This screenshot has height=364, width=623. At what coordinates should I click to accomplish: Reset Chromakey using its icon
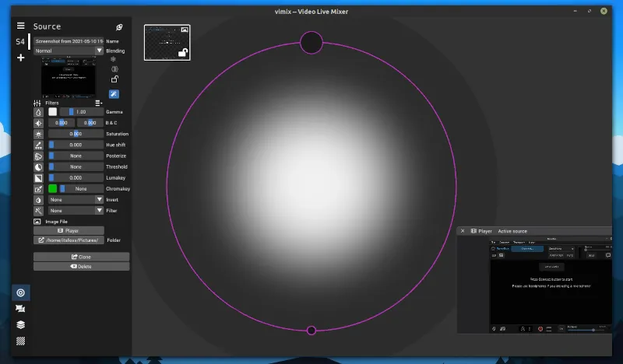pyautogui.click(x=38, y=189)
